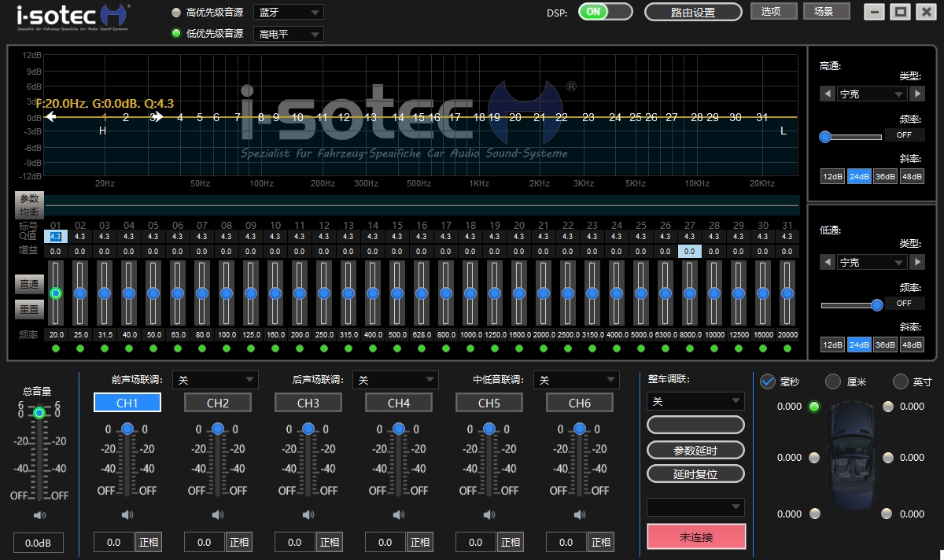This screenshot has height=560, width=944.
Task: Open the whole-car link dropdown
Action: pyautogui.click(x=695, y=402)
